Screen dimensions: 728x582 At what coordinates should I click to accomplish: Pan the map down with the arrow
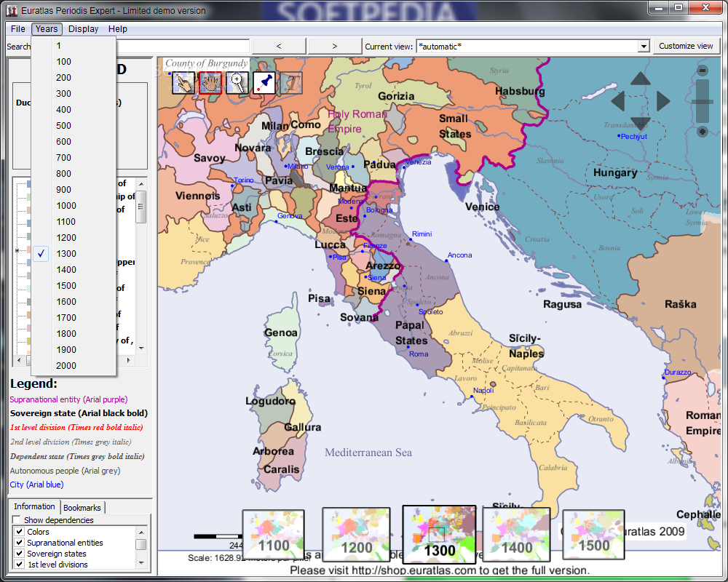(640, 124)
